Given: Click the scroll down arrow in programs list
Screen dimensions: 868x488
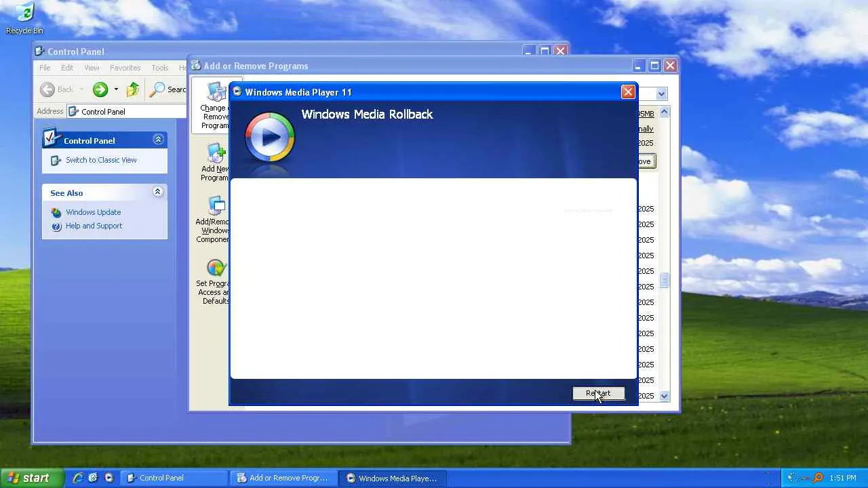Looking at the screenshot, I should tap(665, 396).
